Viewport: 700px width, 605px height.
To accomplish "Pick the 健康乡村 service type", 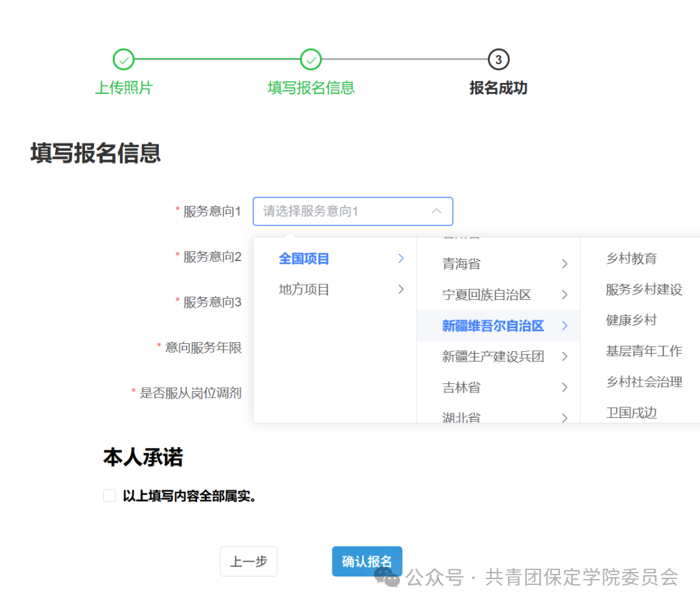I will pos(631,320).
